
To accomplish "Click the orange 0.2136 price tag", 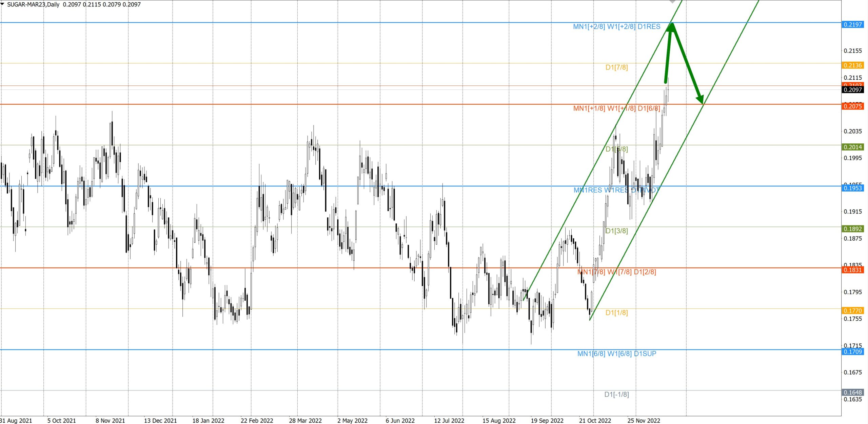I will (852, 65).
